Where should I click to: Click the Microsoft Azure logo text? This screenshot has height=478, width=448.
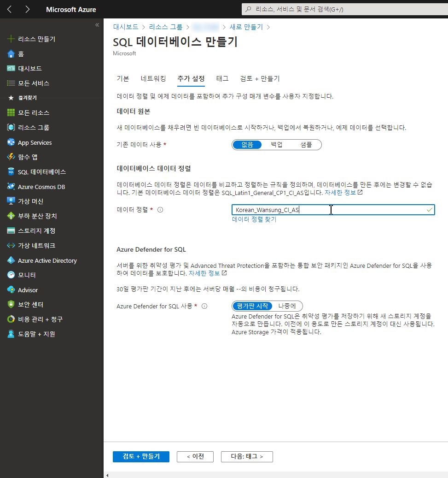click(71, 10)
